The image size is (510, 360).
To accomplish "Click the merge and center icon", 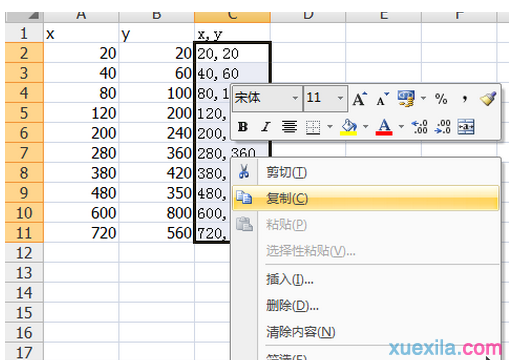I will (466, 127).
